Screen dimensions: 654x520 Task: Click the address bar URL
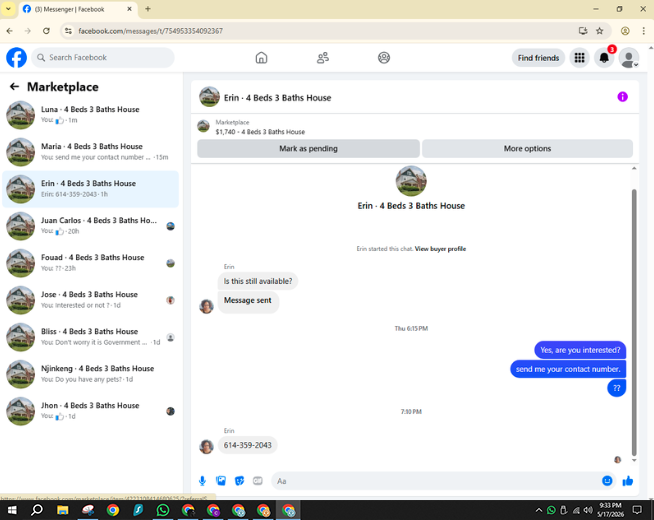tap(150, 31)
